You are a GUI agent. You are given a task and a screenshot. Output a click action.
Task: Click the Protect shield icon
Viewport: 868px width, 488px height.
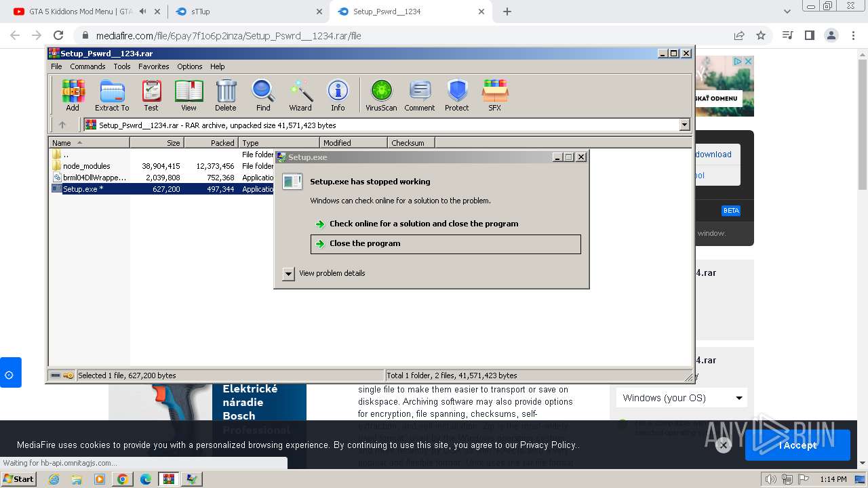pyautogui.click(x=457, y=95)
